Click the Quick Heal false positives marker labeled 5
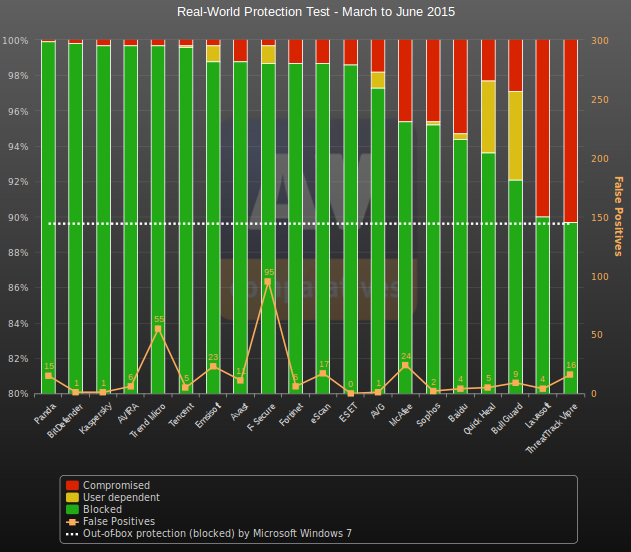The height and width of the screenshot is (552, 631). 488,387
